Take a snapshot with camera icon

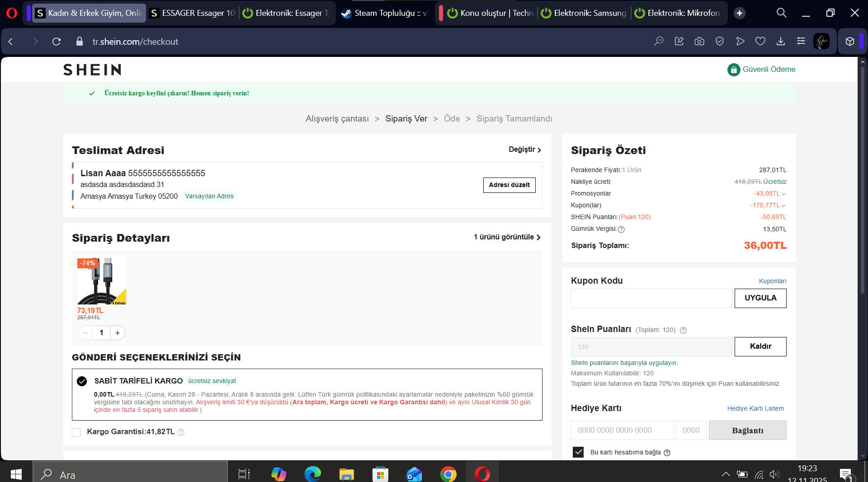click(x=699, y=42)
